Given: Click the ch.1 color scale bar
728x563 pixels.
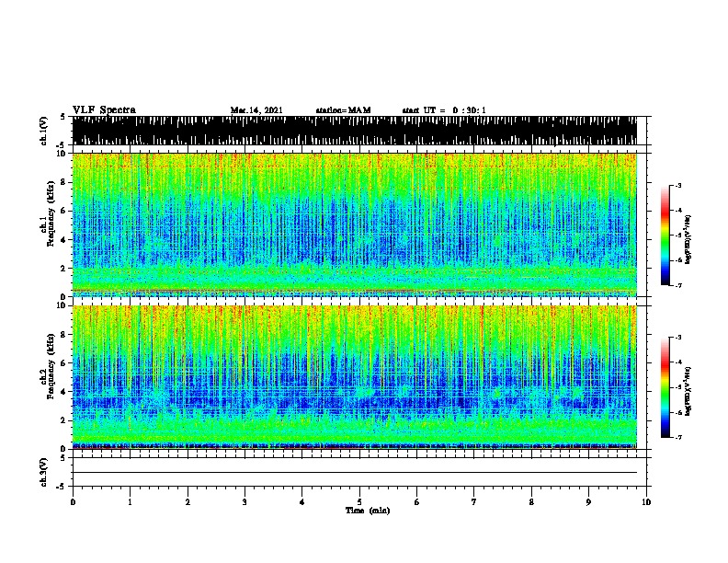Looking at the screenshot, I should [x=665, y=236].
